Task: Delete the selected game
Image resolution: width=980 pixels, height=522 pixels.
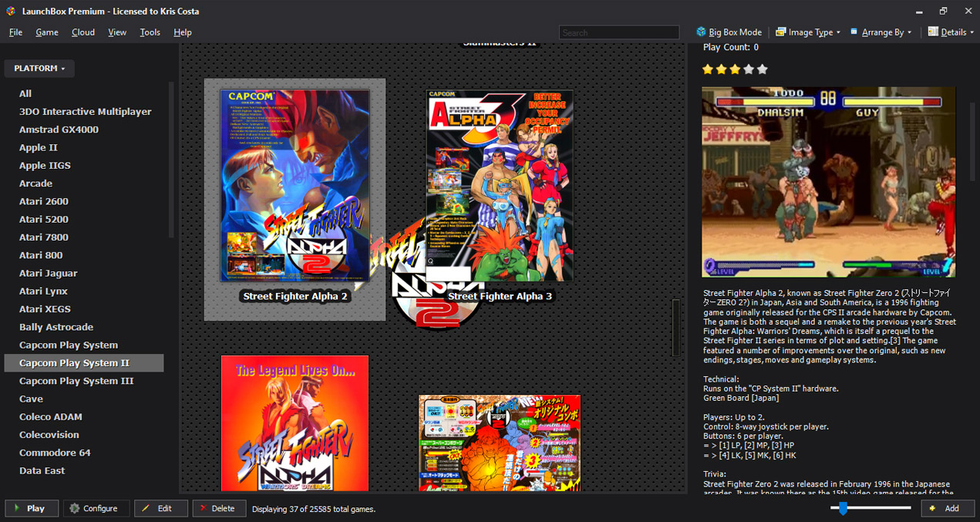Action: point(219,508)
